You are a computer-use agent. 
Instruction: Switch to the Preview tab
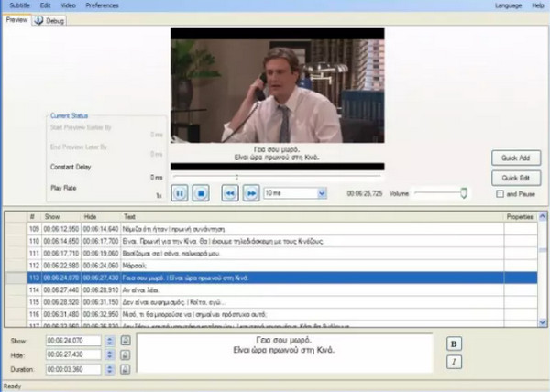click(x=16, y=20)
